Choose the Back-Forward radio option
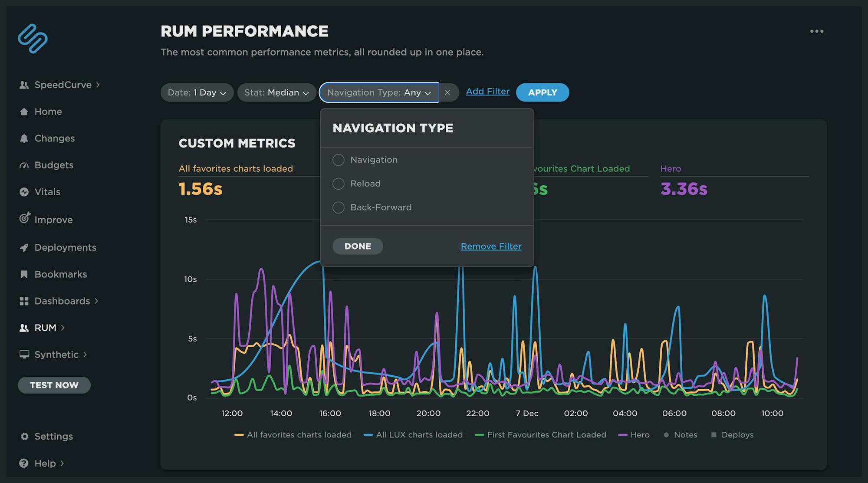The height and width of the screenshot is (483, 868). (339, 207)
